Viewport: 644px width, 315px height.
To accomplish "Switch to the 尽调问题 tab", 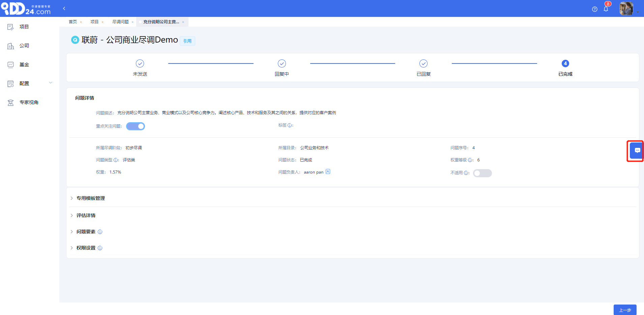I will pos(120,22).
